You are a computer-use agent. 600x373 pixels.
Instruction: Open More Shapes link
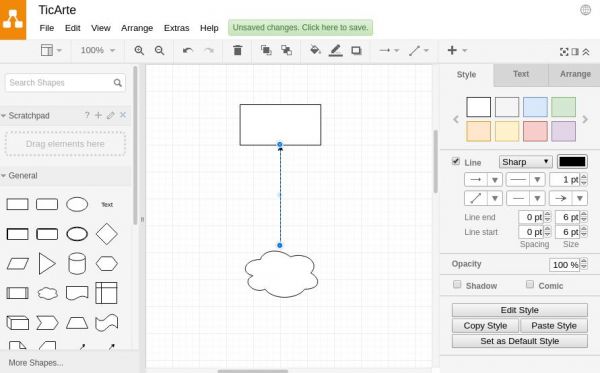[x=36, y=363]
